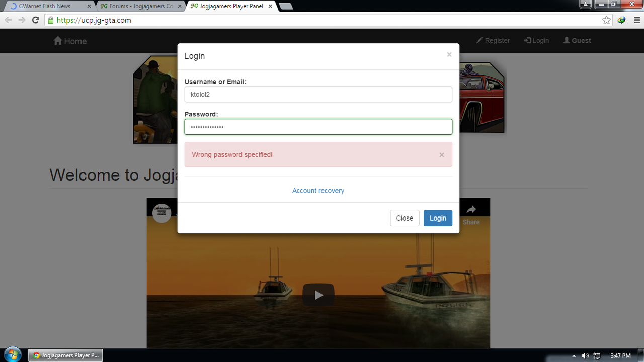The width and height of the screenshot is (644, 362).
Task: Show hidden system tray icons
Action: [x=574, y=356]
